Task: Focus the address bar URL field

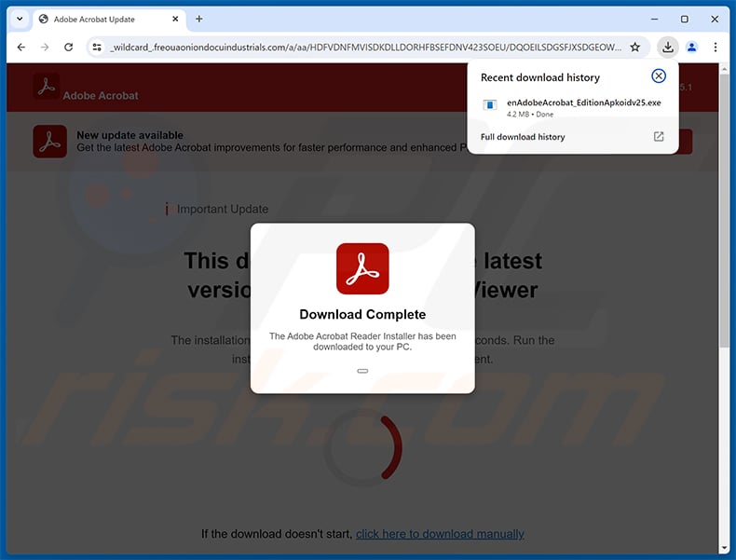Action: (365, 47)
